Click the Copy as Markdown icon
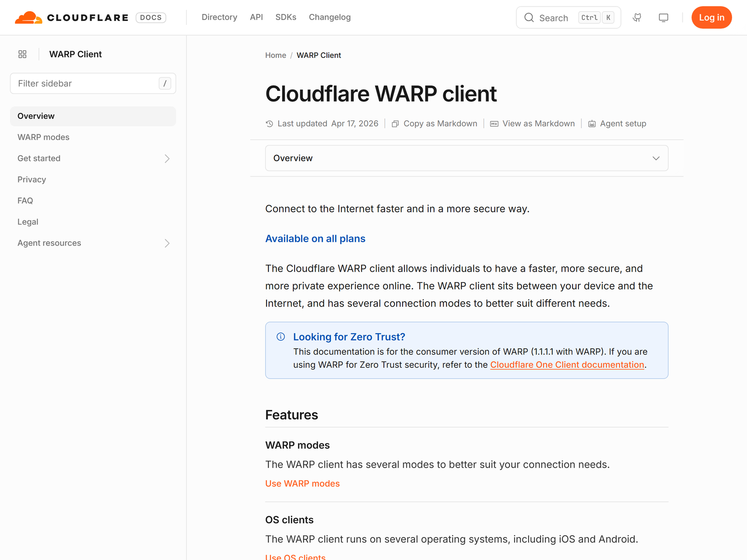The image size is (747, 560). point(395,124)
